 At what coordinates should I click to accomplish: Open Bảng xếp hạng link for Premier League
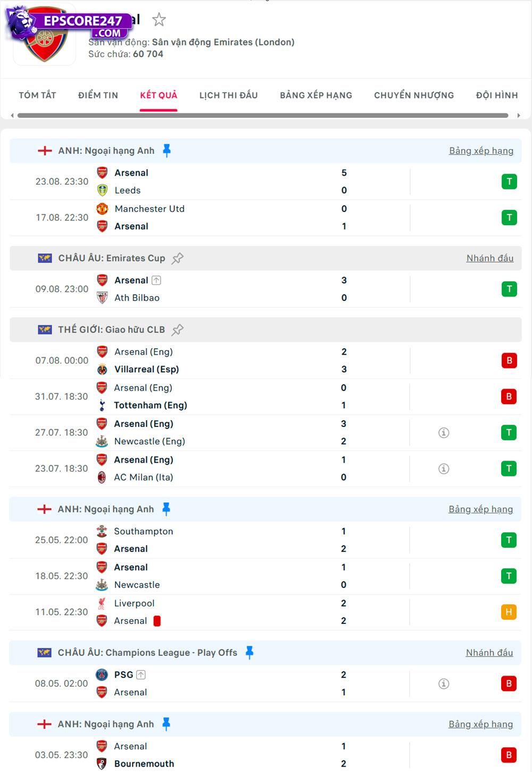tap(481, 150)
